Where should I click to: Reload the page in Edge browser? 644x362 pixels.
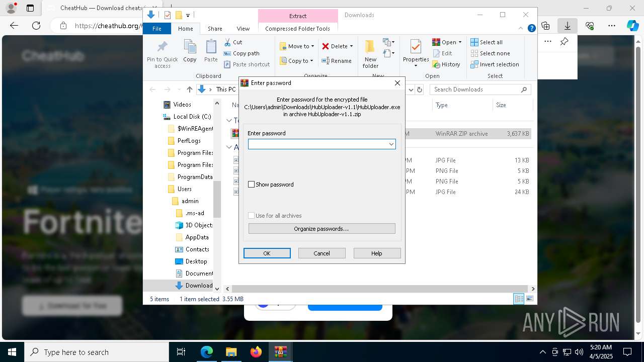tap(36, 26)
